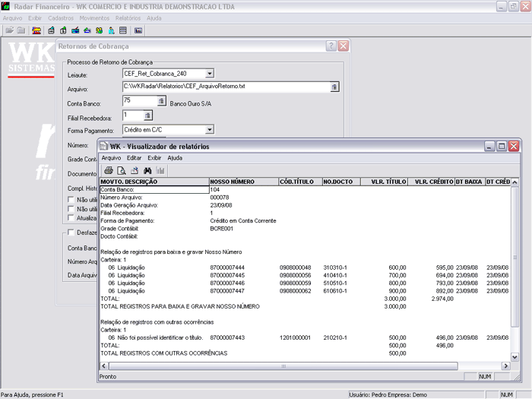The image size is (532, 399).
Task: Click the last icon in main toolbar
Action: click(138, 31)
